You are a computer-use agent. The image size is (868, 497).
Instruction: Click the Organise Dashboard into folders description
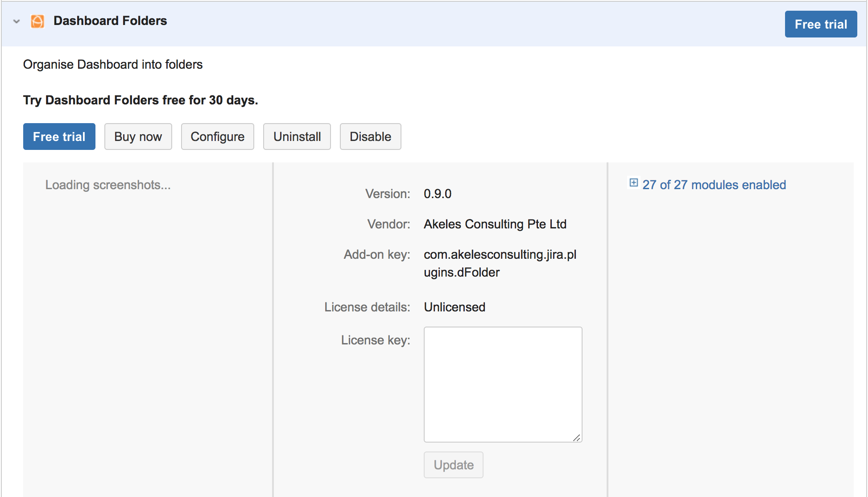(113, 64)
